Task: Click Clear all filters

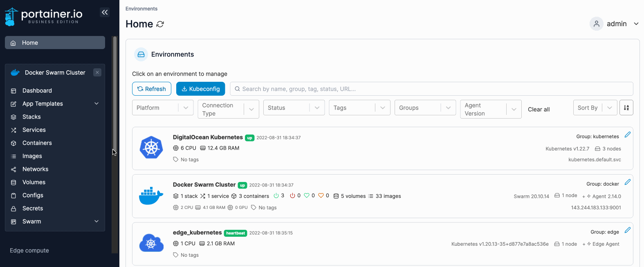Action: tap(539, 109)
